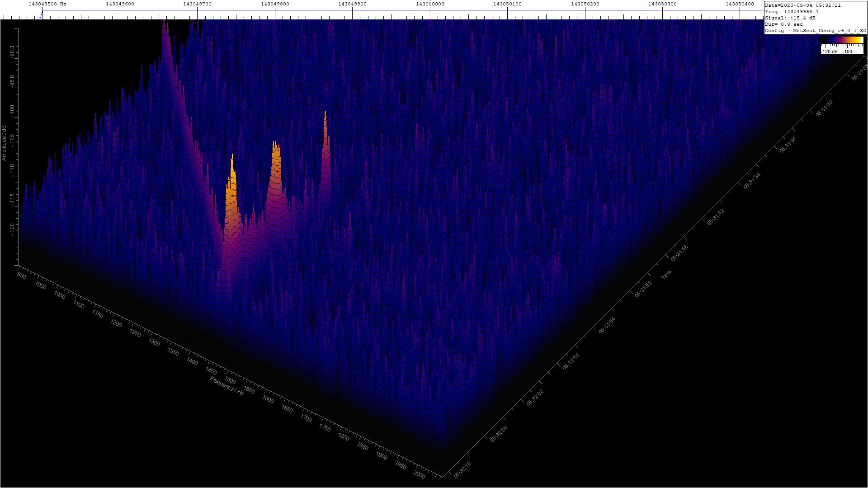
Task: Click the 143049900 frequency scale label
Action: 353,4
